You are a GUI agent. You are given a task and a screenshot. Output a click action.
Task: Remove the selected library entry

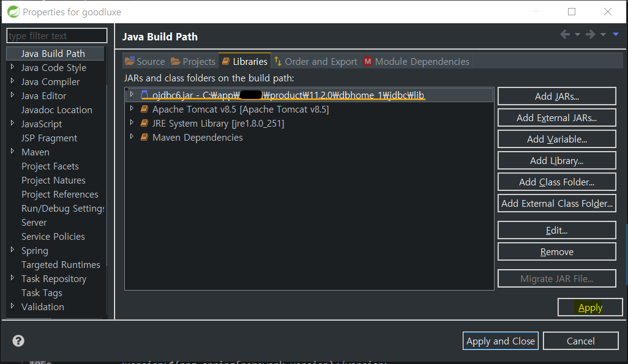[557, 251]
